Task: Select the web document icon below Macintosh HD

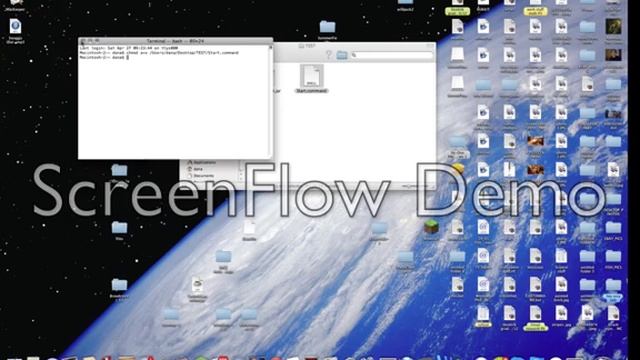Action: tap(16, 27)
